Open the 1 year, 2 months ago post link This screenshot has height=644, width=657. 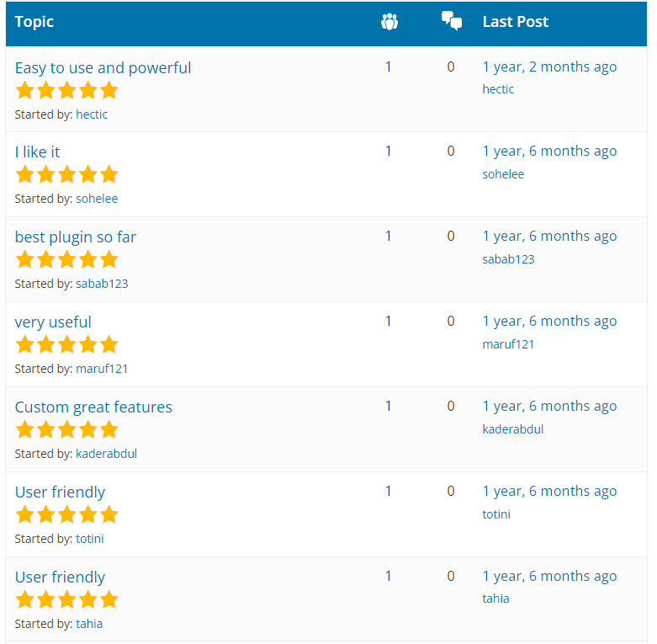point(549,67)
